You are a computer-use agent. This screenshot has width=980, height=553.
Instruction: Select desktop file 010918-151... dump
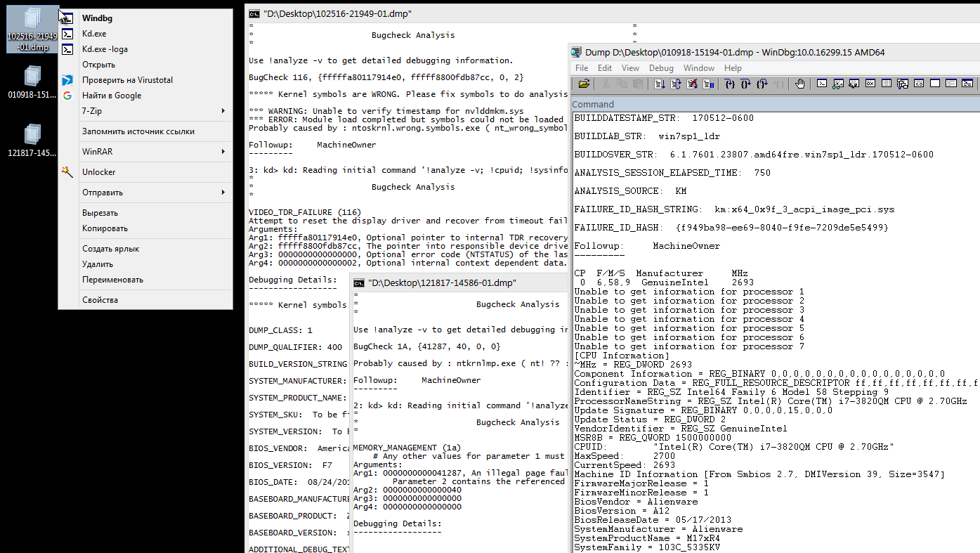tap(33, 83)
